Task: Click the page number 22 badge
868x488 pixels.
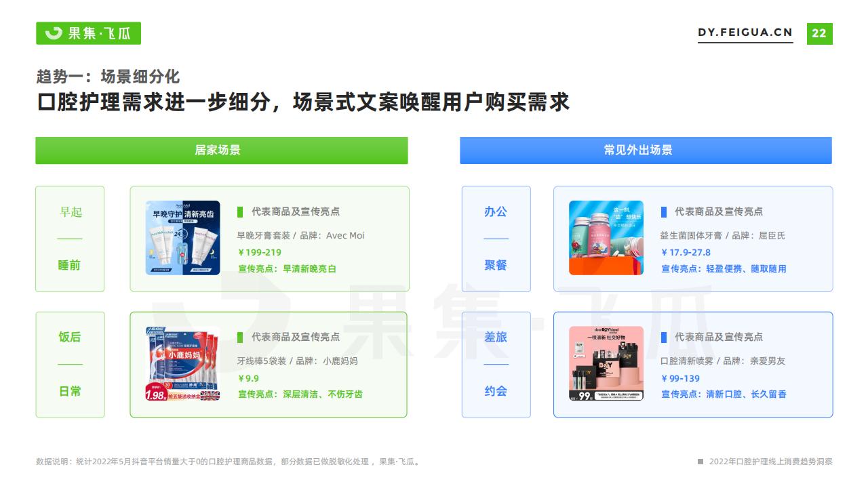Action: coord(819,33)
